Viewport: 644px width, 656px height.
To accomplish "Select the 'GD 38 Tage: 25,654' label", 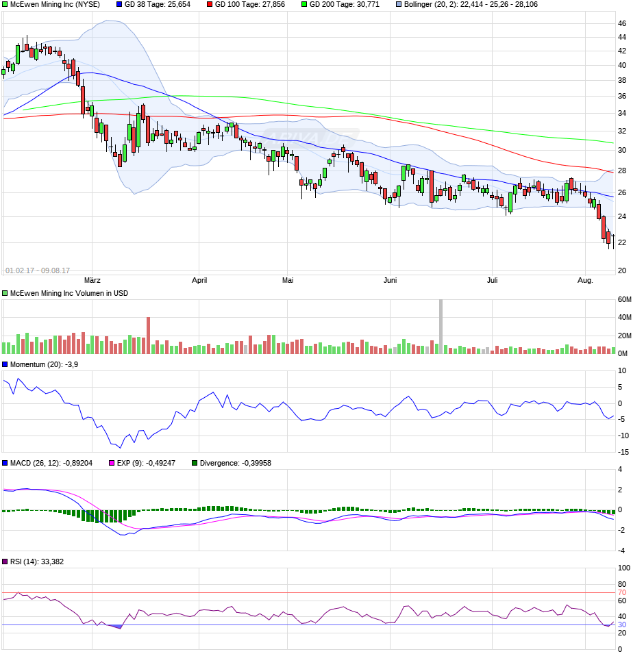I will (158, 5).
